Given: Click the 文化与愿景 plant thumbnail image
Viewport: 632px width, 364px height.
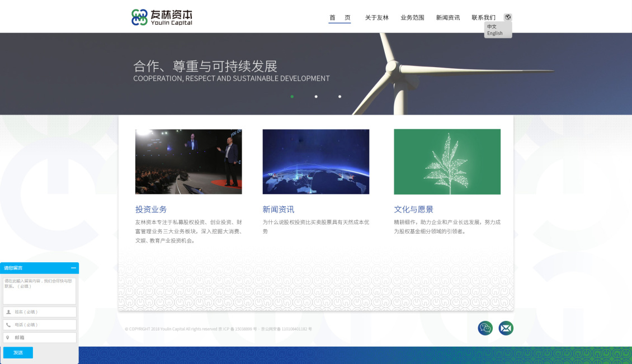Looking at the screenshot, I should 447,162.
